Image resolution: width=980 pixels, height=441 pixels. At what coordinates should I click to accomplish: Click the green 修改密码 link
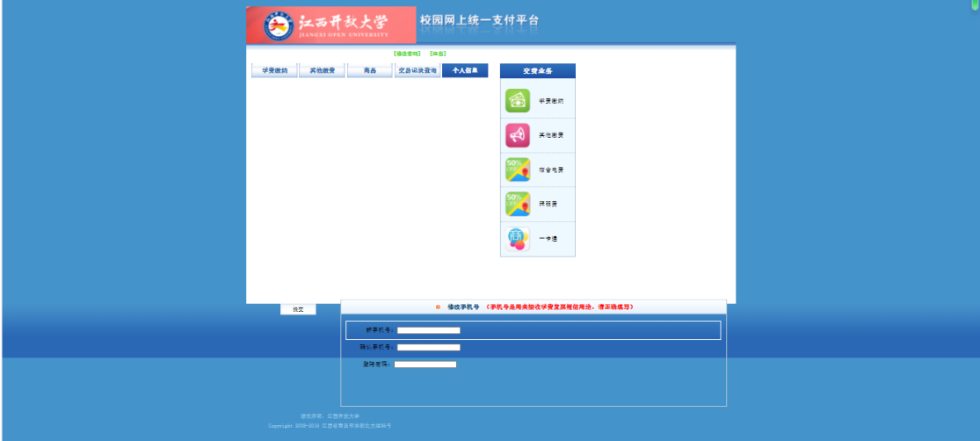coord(407,54)
